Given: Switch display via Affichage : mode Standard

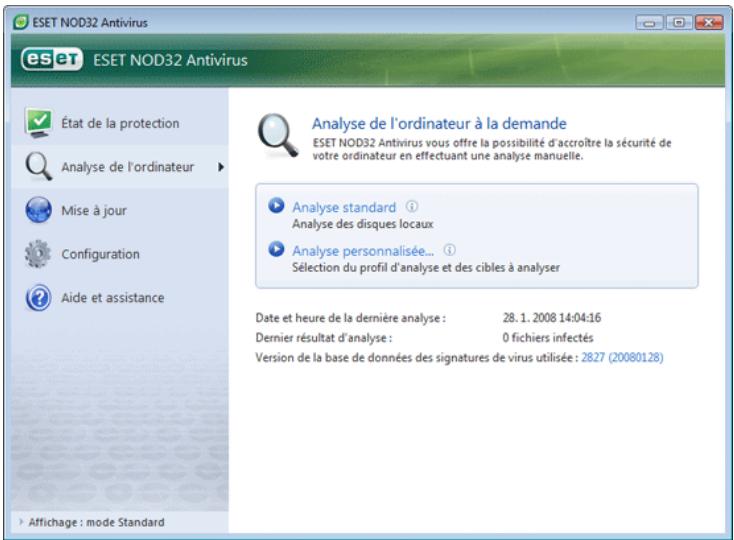Looking at the screenshot, I should (96, 522).
